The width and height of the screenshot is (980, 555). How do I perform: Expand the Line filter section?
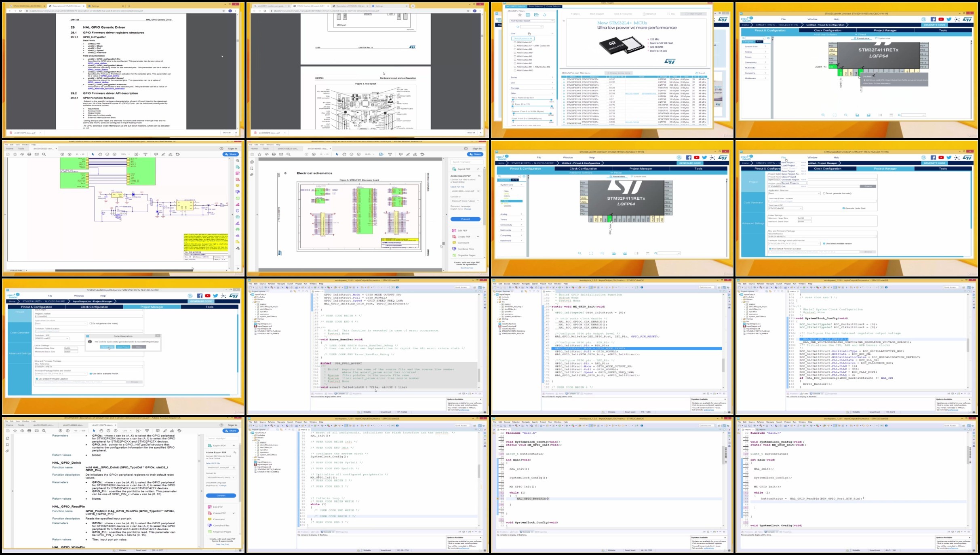(552, 82)
